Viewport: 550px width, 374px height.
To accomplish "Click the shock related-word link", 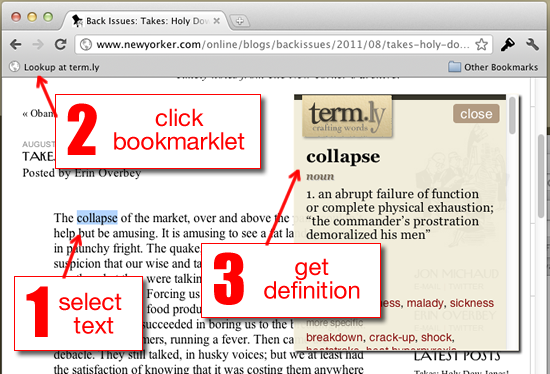I will (436, 337).
